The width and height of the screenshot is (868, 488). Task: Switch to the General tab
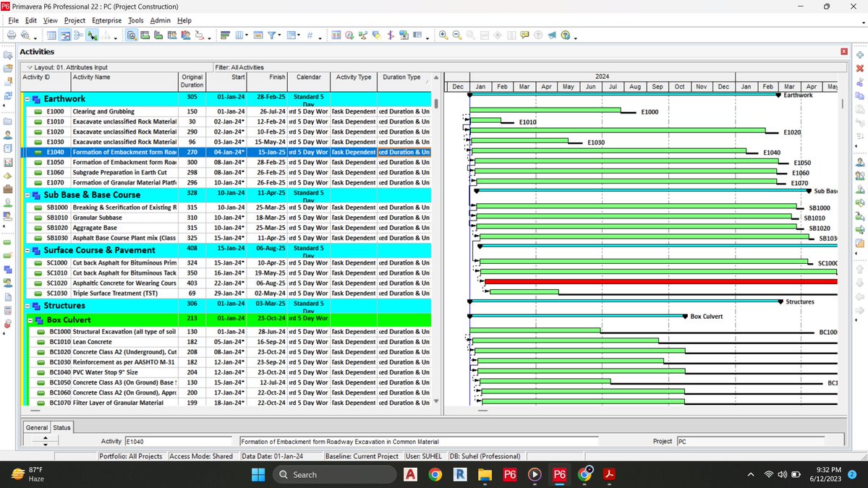pos(37,427)
